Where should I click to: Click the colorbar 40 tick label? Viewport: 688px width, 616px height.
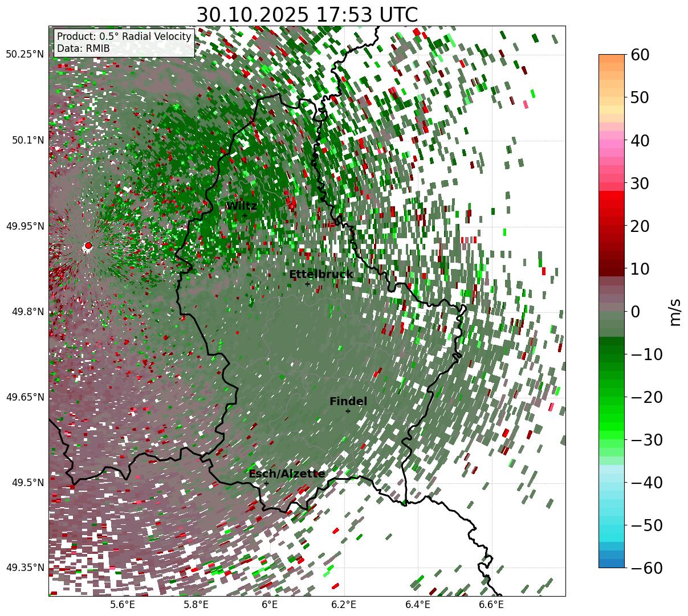coord(640,140)
